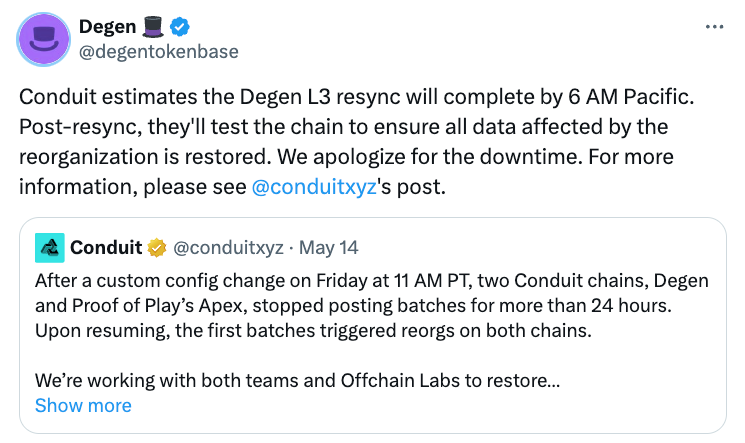Open the @degentokenbase handle
The image size is (745, 443).
click(159, 51)
